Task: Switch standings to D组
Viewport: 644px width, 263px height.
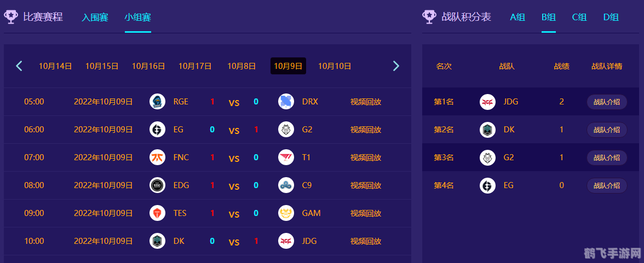Action: (611, 17)
